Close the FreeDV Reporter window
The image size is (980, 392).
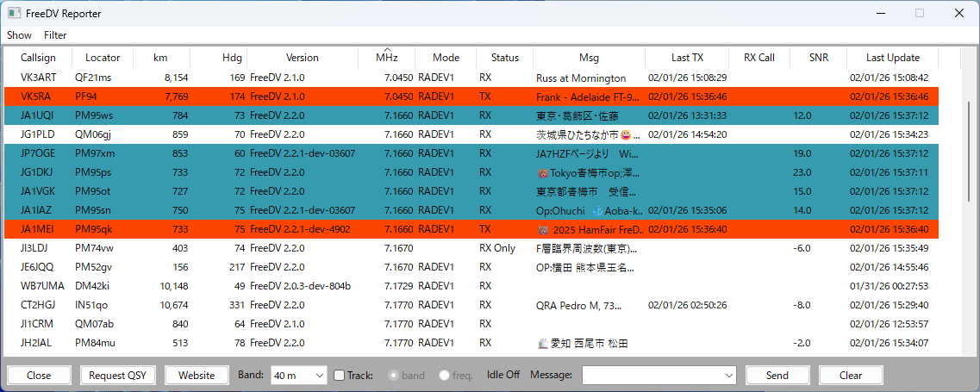pyautogui.click(x=958, y=13)
